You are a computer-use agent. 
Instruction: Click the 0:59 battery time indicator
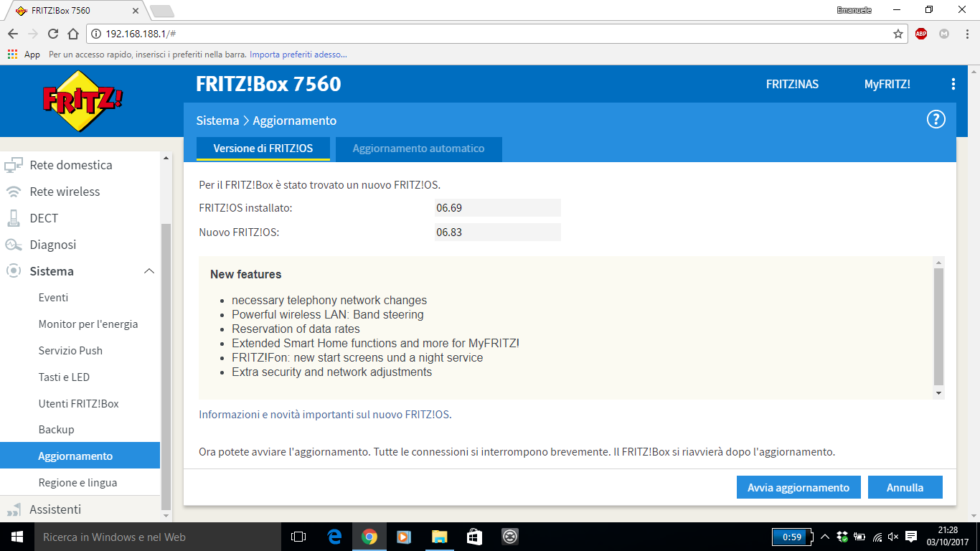coord(792,537)
